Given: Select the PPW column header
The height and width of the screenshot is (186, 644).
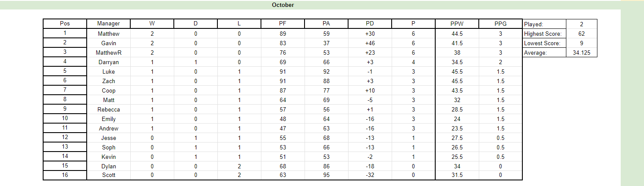Looking at the screenshot, I should tap(457, 24).
